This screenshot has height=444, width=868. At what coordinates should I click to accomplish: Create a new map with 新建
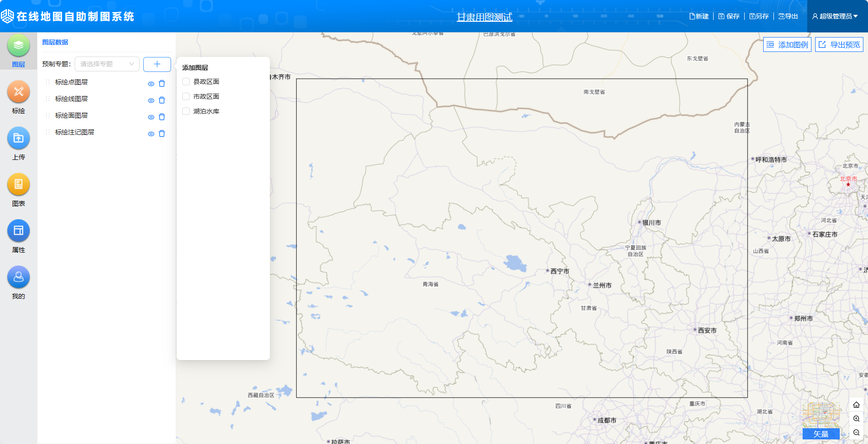699,16
